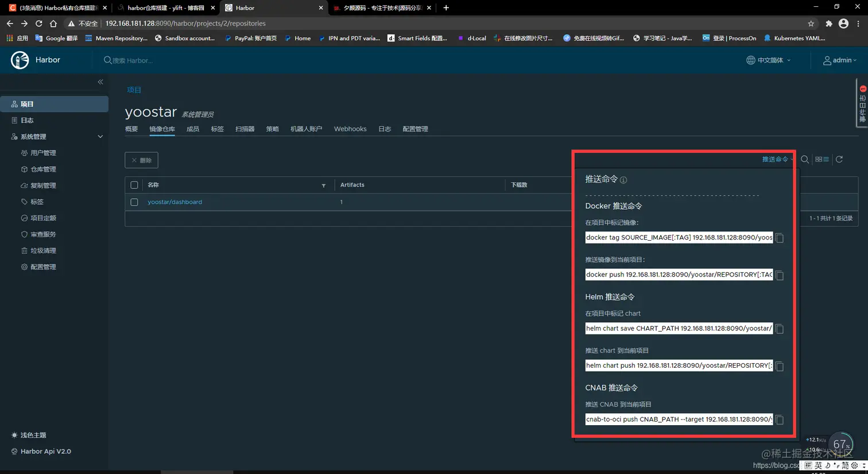The height and width of the screenshot is (474, 868).
Task: Follow the 项目 breadcrumb link
Action: point(134,90)
